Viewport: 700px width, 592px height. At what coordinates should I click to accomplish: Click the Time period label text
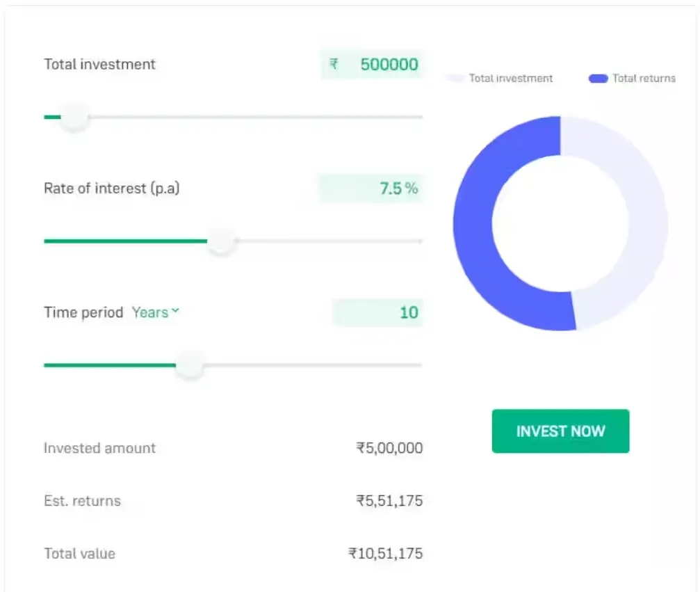point(83,312)
